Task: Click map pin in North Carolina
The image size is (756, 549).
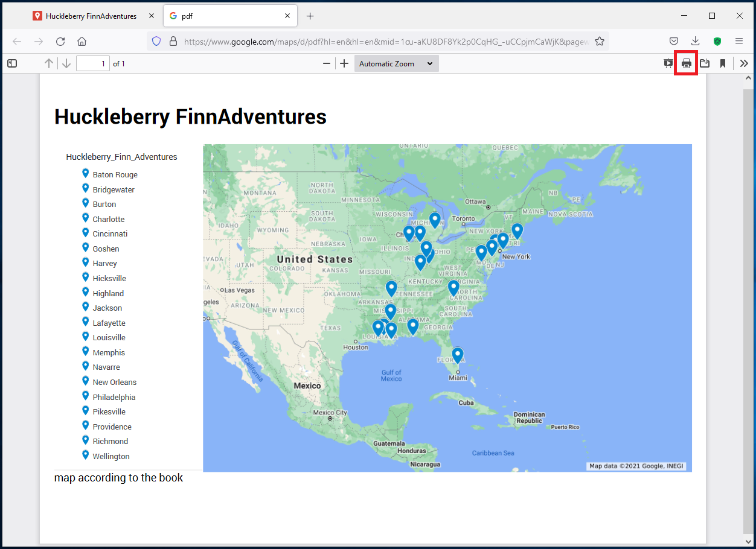Action: pos(453,288)
